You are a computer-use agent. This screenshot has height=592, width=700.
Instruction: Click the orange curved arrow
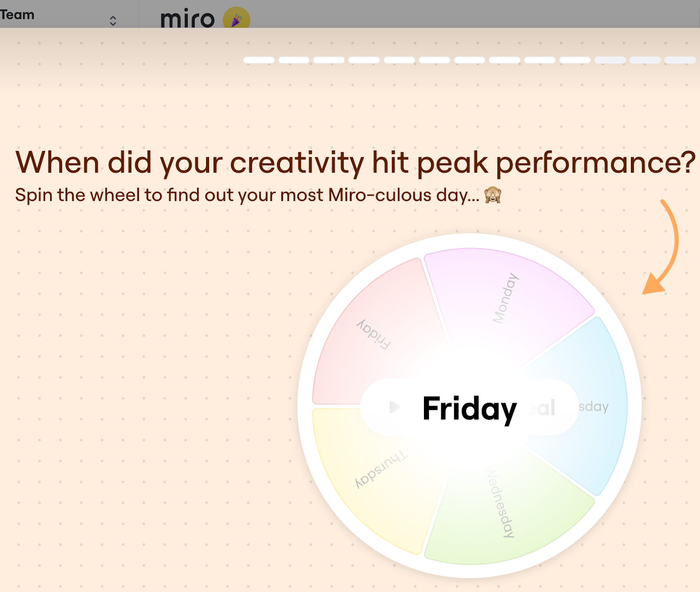[661, 247]
